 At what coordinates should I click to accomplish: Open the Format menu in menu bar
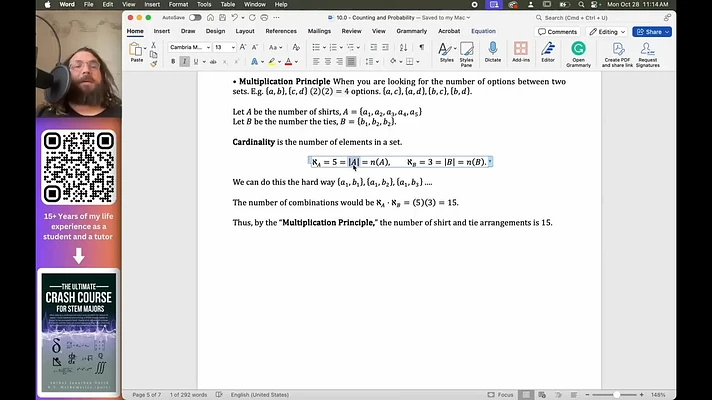tap(178, 5)
